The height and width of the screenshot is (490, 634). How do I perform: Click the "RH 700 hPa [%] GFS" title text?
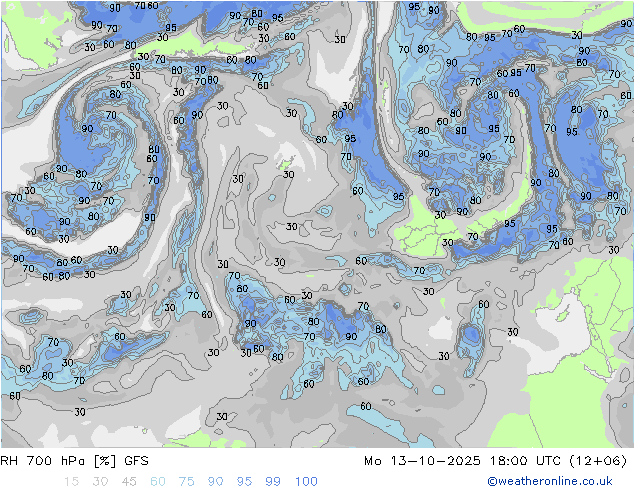pos(74,461)
